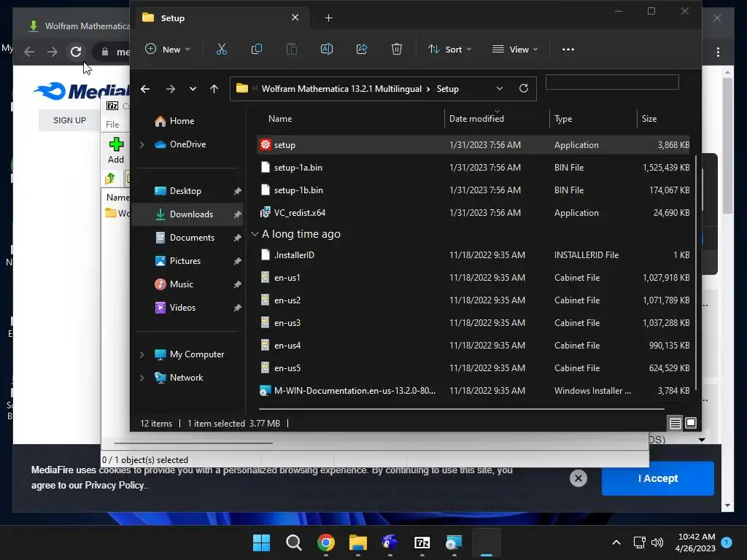Select setup-1a.bin file
747x560 pixels.
point(474,168)
